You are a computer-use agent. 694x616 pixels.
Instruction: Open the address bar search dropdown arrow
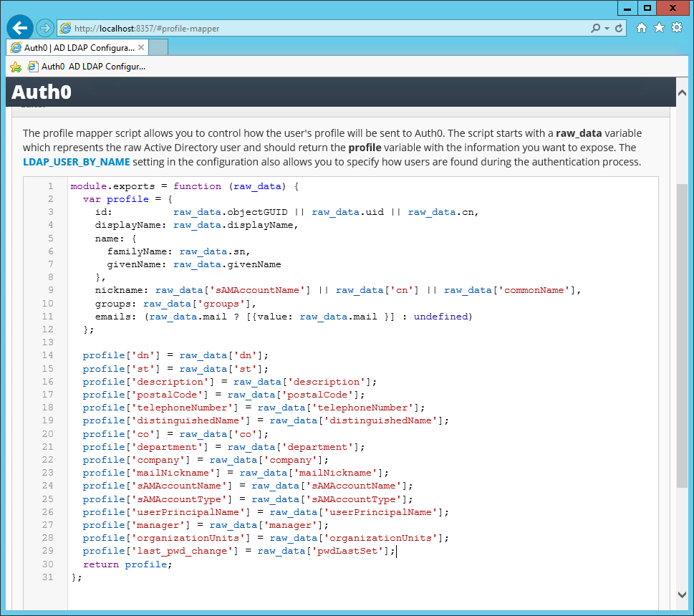coord(607,29)
